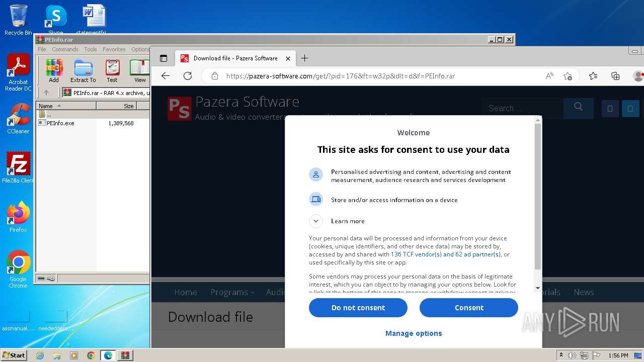The width and height of the screenshot is (644, 362).
Task: Open the Favorites list in Edge
Action: point(593,76)
